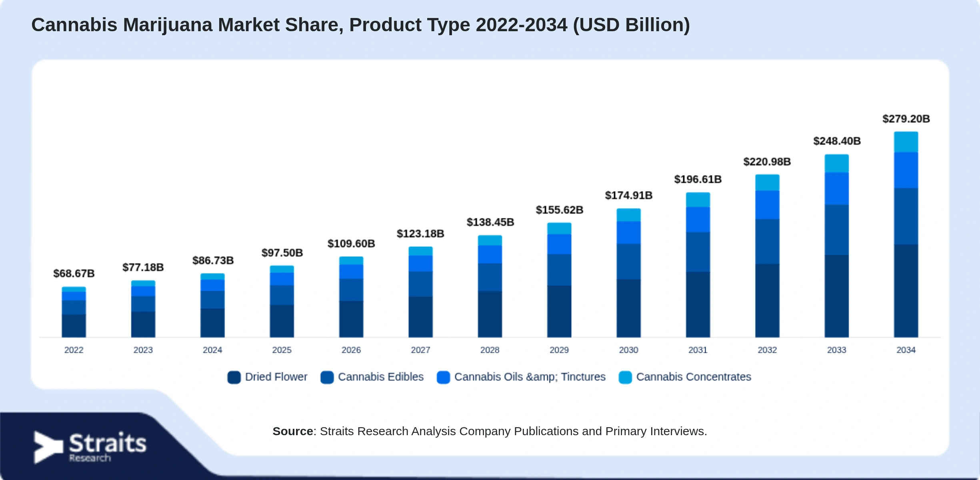
Task: Click the 2028 axis label
Action: (490, 350)
